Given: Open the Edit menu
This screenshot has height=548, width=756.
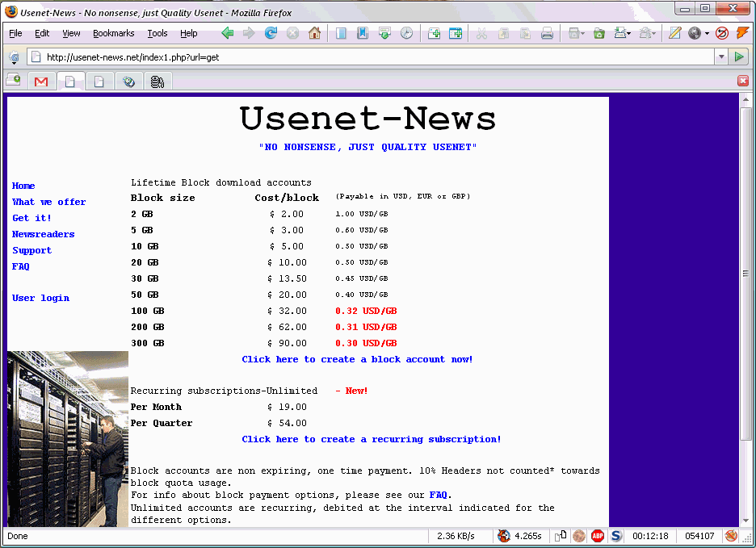Looking at the screenshot, I should tap(42, 33).
